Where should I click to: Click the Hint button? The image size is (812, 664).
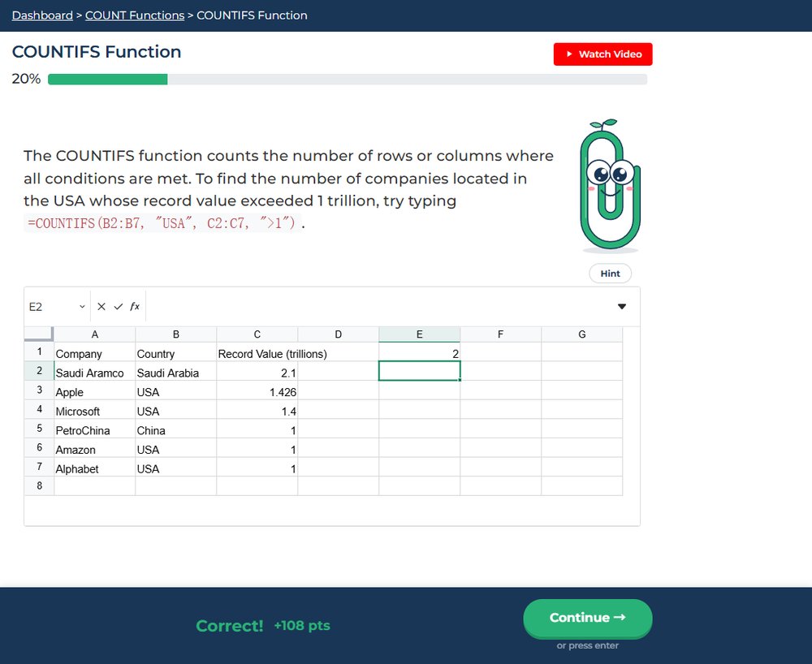610,274
